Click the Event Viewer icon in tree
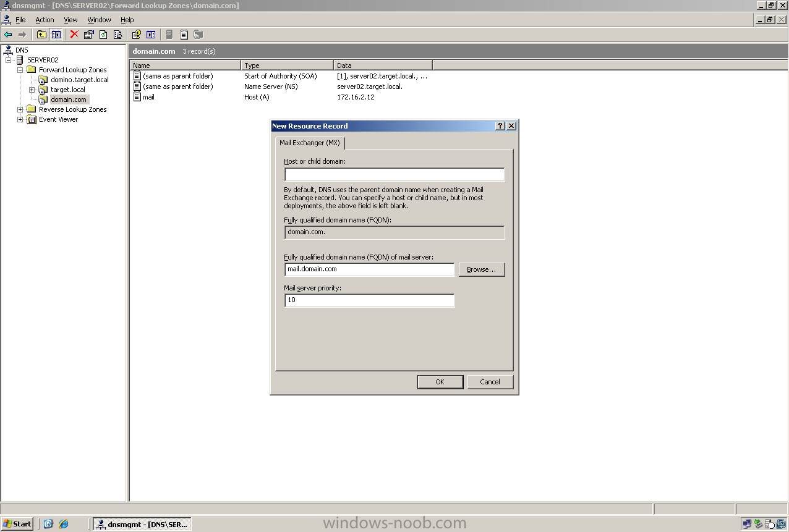 [x=32, y=119]
